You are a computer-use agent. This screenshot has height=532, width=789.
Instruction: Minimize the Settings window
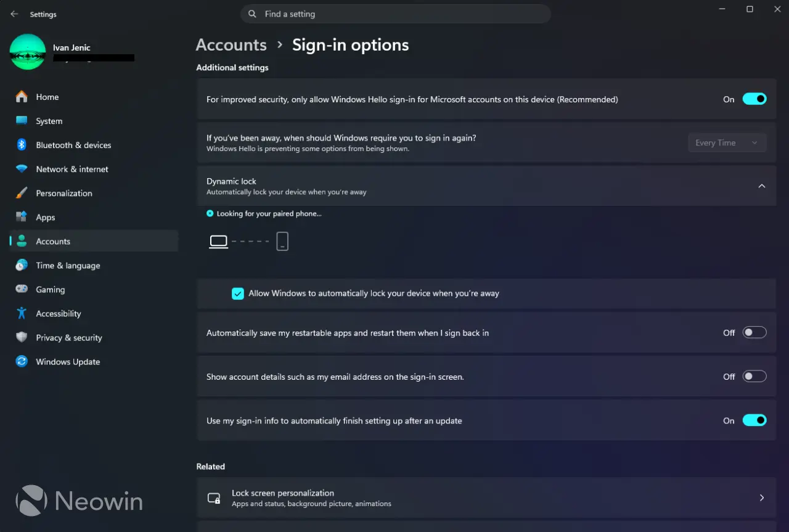[x=721, y=9]
